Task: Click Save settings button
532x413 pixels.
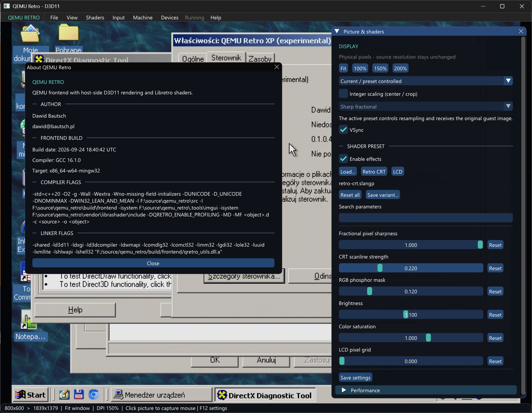Action: (355, 377)
